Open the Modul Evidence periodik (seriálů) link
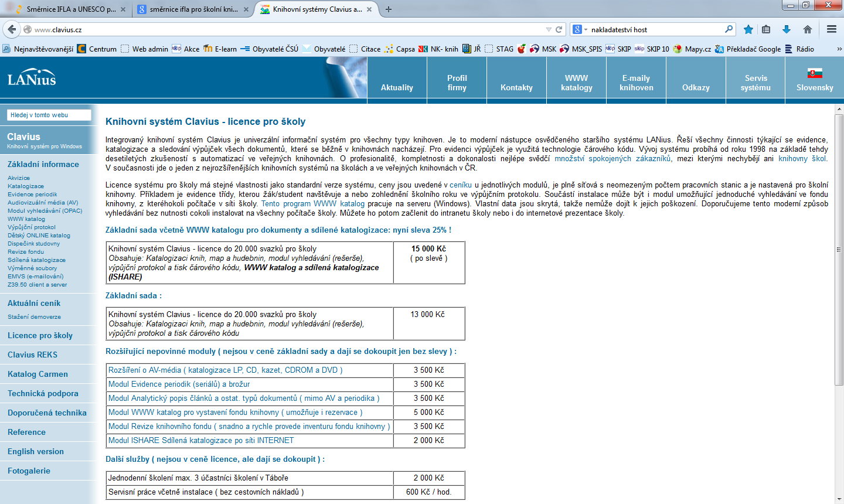844x504 pixels. pos(179,384)
